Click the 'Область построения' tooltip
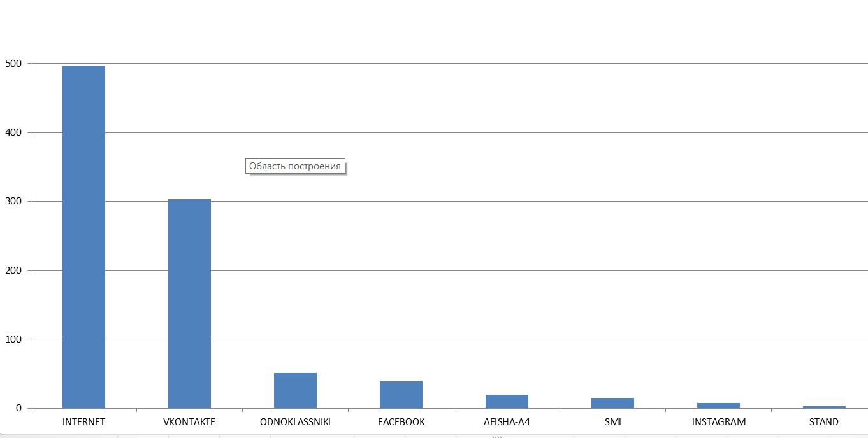Screen dimensions: 868x438 pos(295,166)
